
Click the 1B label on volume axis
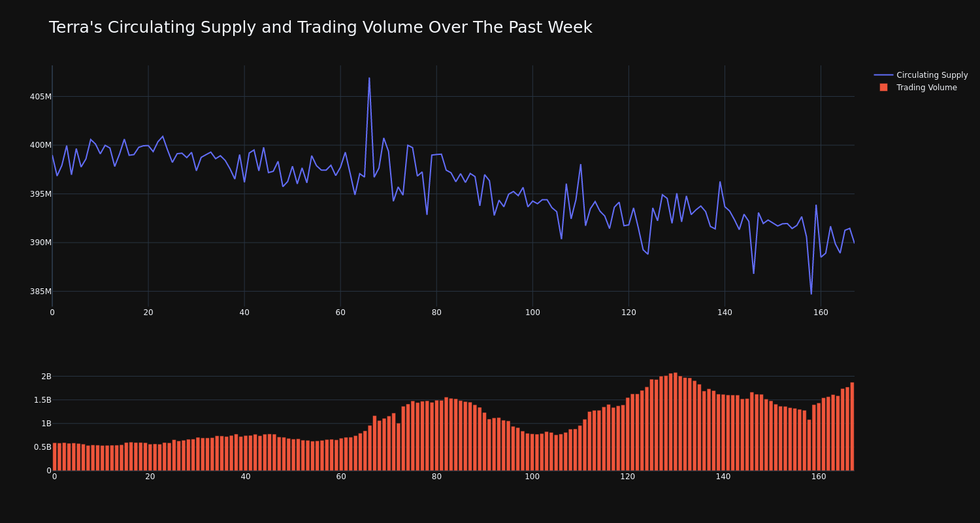tap(46, 424)
